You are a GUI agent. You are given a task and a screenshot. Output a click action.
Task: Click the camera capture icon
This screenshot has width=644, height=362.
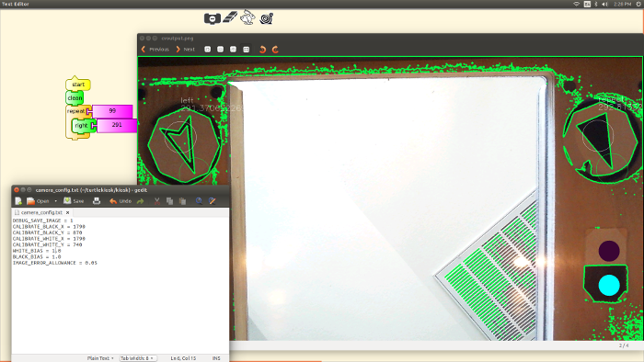[x=213, y=18]
